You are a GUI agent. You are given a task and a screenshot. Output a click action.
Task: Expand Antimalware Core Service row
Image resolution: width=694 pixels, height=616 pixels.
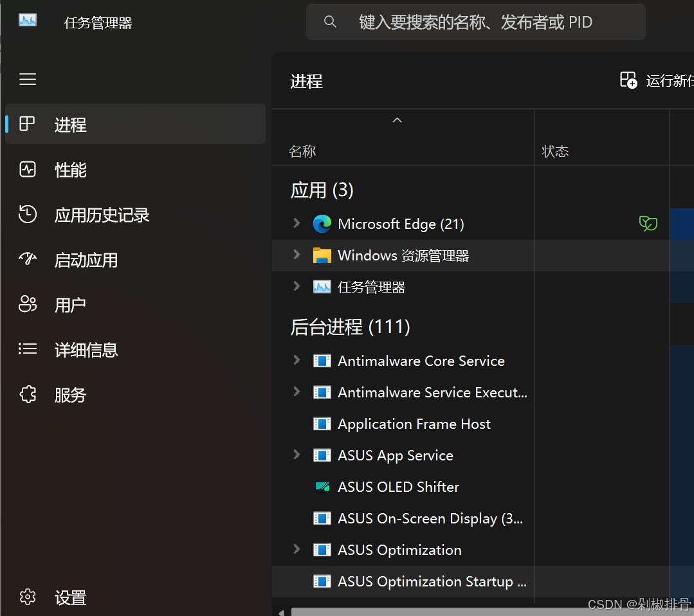297,360
